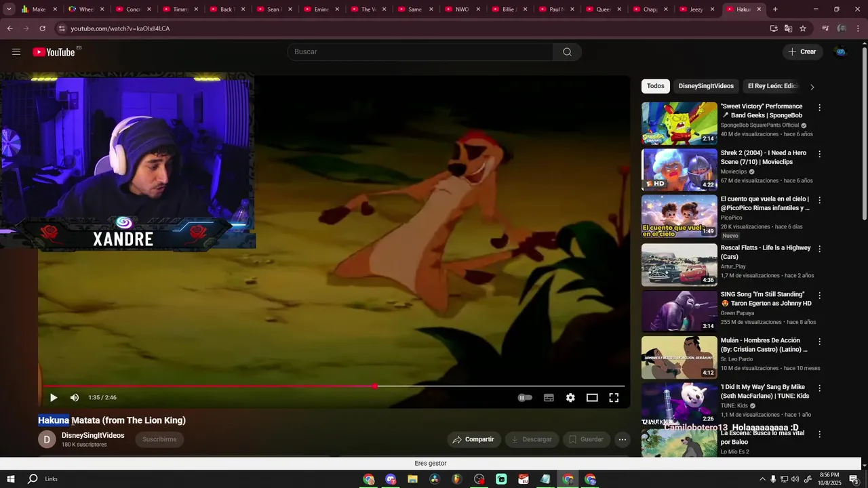Open options menu for SING Song video

tap(819, 296)
